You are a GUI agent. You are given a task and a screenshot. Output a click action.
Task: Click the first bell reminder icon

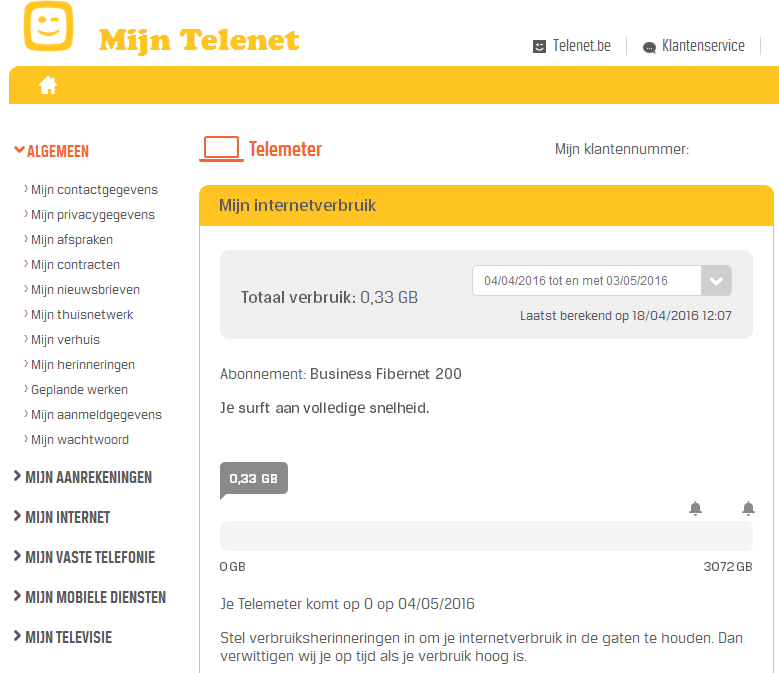(695, 509)
